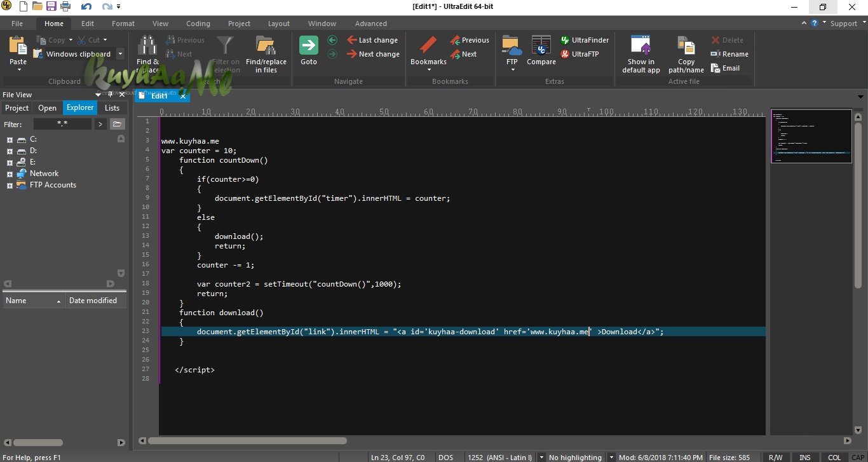Go to Next bookmark
This screenshot has width=868, height=462.
coord(463,54)
